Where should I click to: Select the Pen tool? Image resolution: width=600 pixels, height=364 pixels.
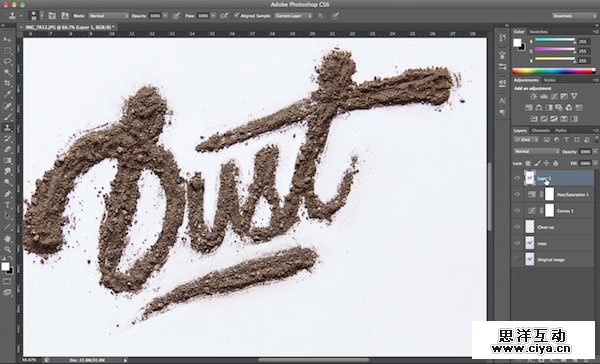[x=7, y=194]
